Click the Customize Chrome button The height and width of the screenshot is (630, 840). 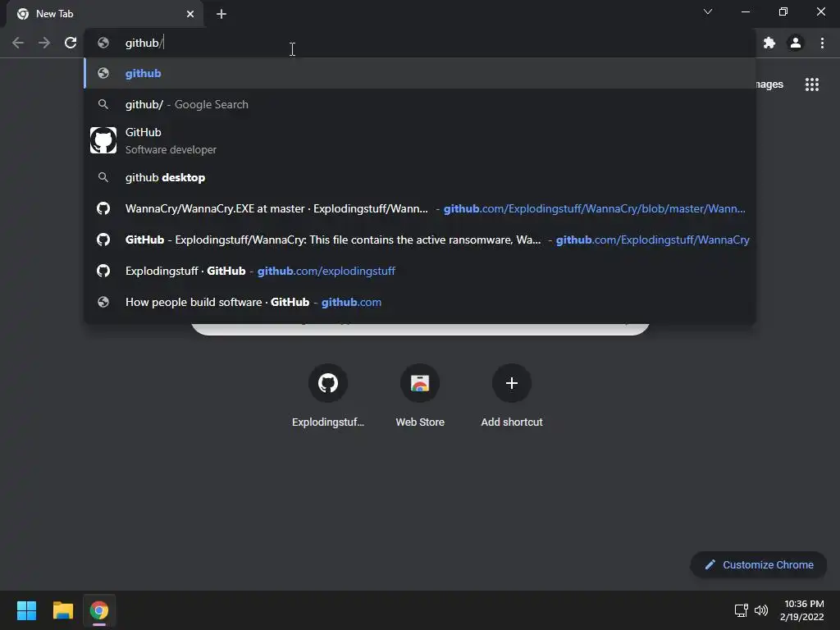[x=758, y=564]
